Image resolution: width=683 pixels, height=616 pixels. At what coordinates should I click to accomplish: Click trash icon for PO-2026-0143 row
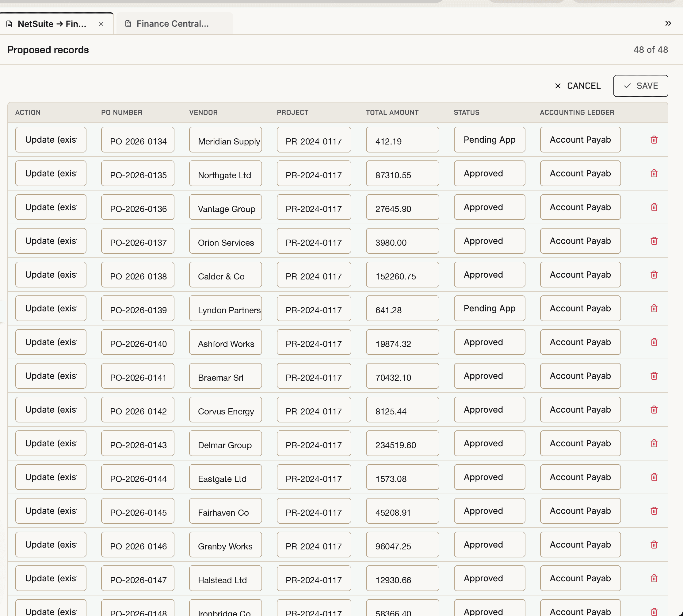(654, 443)
